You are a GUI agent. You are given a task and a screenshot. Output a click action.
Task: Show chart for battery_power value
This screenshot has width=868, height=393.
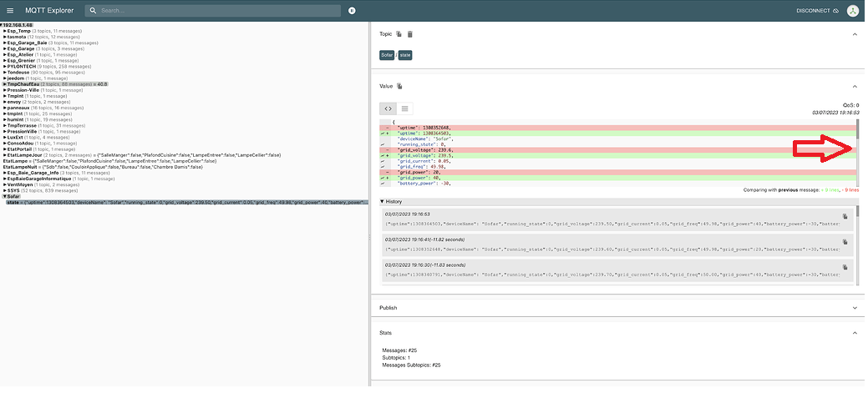tap(383, 183)
